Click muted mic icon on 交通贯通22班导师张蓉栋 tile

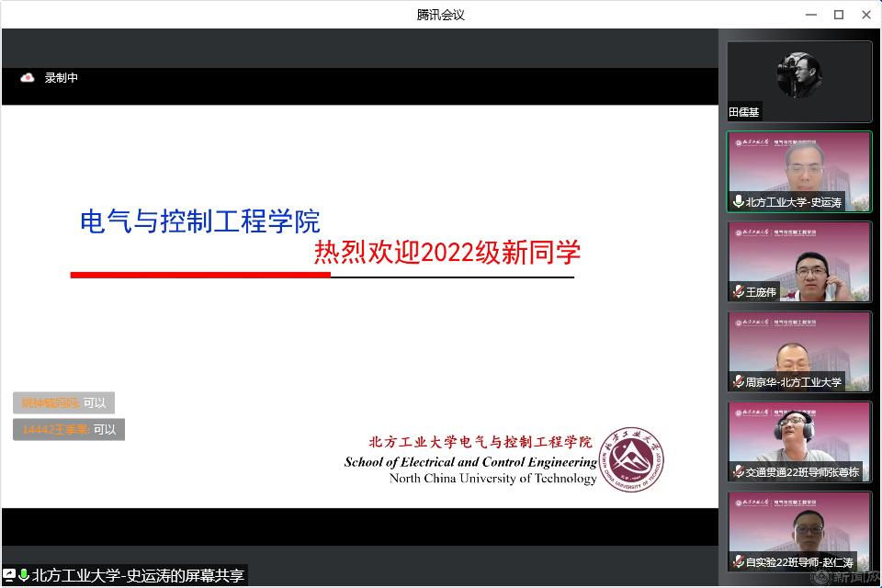pos(738,471)
